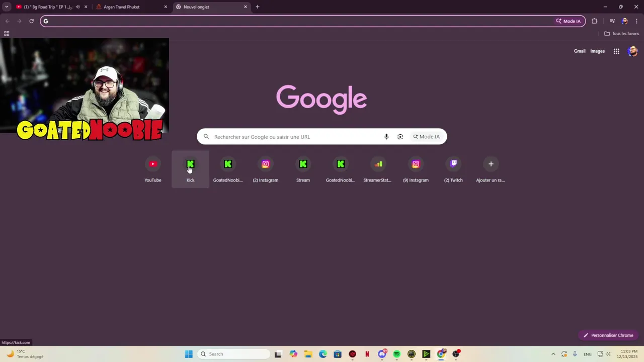This screenshot has height=362, width=644.
Task: Click the Personnaliser Chrome button
Action: coord(608,335)
